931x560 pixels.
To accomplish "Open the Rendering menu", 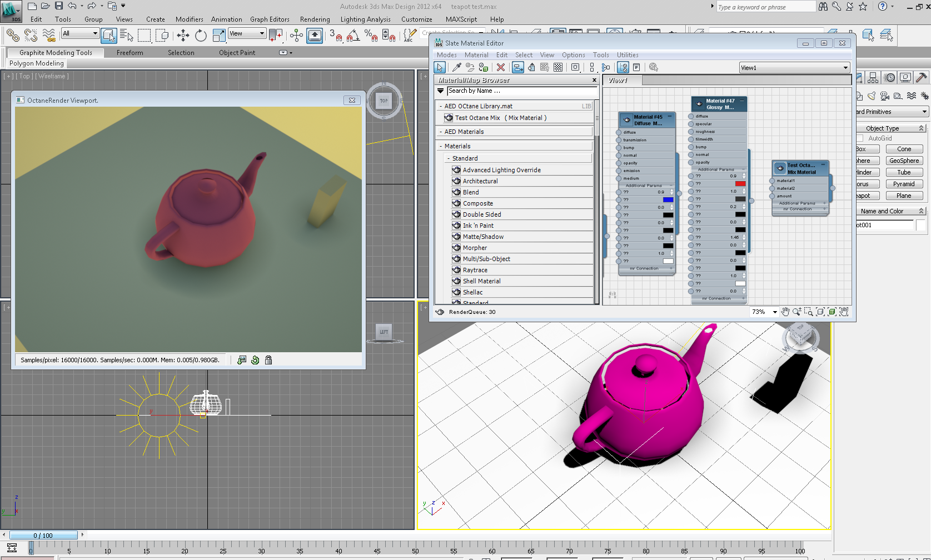I will 315,19.
